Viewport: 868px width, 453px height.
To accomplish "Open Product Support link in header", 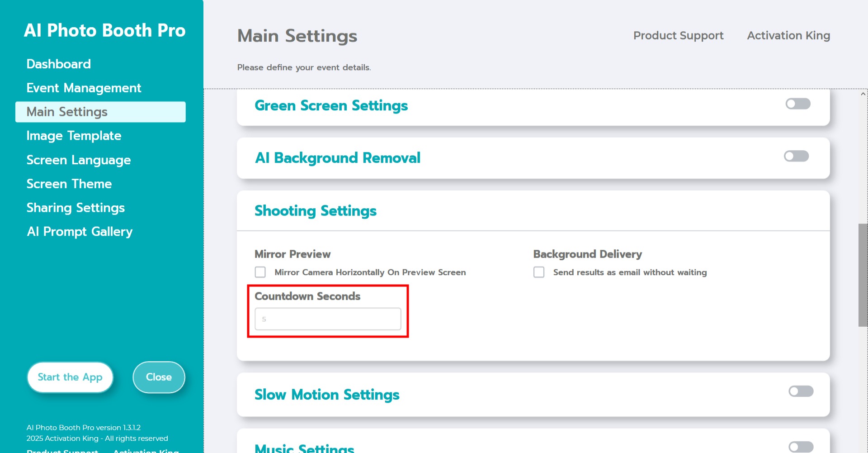I will click(x=678, y=35).
